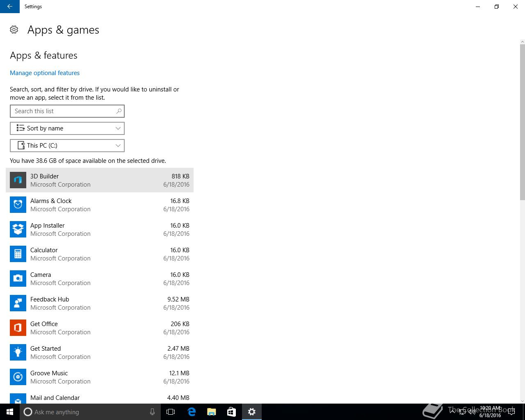This screenshot has height=420, width=525.
Task: Click the 9.52 MB size of Feedback Hub
Action: pos(178,299)
